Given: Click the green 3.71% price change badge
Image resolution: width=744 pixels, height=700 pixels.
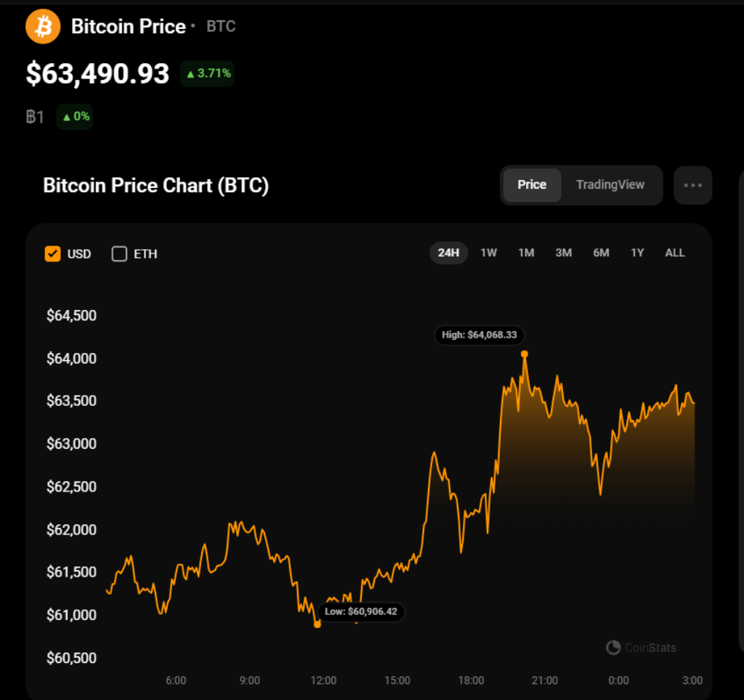Looking at the screenshot, I should click(208, 73).
